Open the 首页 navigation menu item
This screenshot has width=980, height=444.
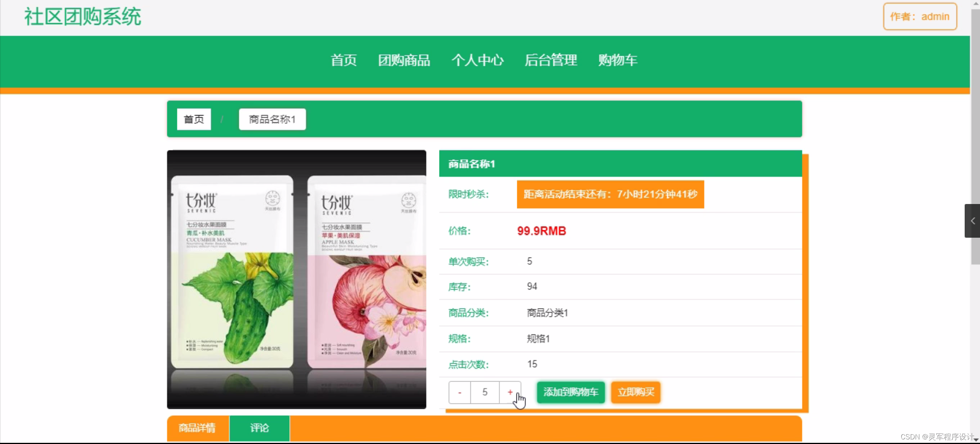[x=344, y=60]
